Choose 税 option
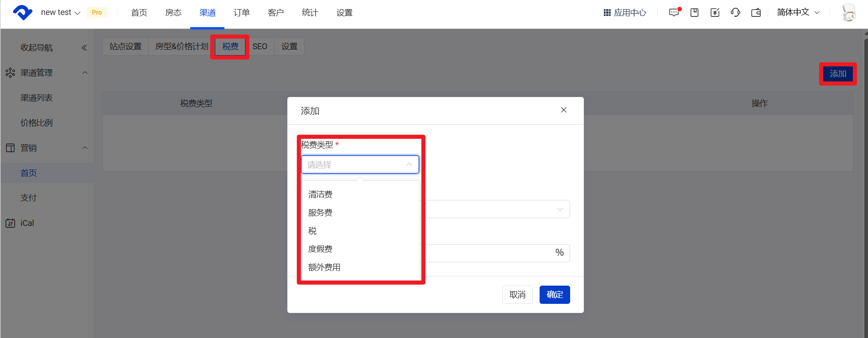The width and height of the screenshot is (868, 338). click(360, 231)
